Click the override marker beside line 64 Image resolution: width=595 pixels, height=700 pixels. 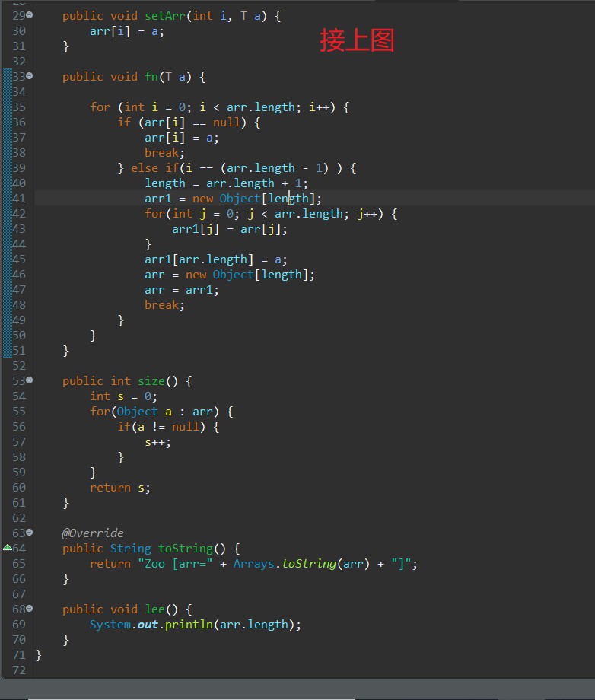point(7,548)
